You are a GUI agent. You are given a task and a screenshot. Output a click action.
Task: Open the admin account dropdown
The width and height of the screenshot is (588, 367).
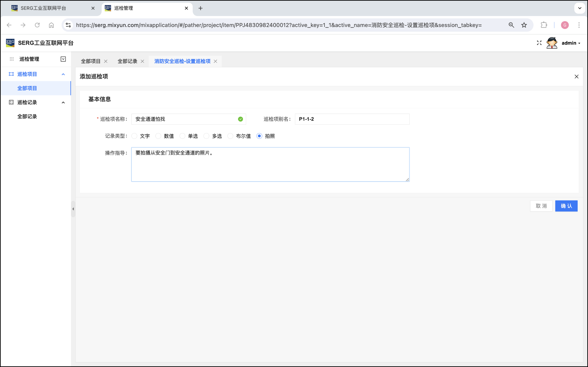tap(571, 43)
